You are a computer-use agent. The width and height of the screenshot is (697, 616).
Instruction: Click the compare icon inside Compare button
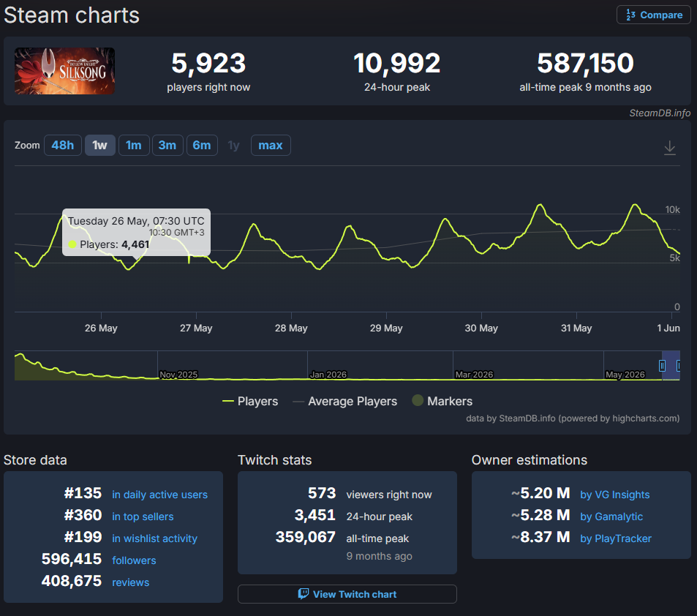tap(630, 15)
